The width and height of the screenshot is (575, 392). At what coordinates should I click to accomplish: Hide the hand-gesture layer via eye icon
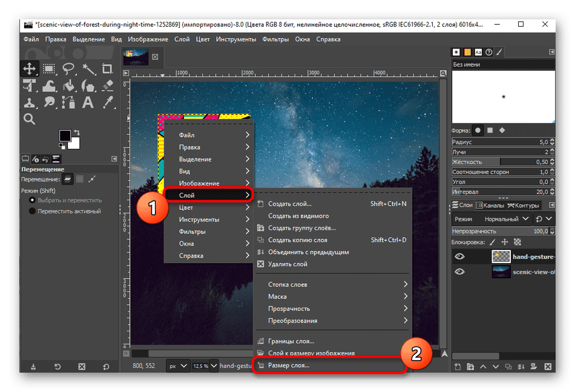(459, 256)
